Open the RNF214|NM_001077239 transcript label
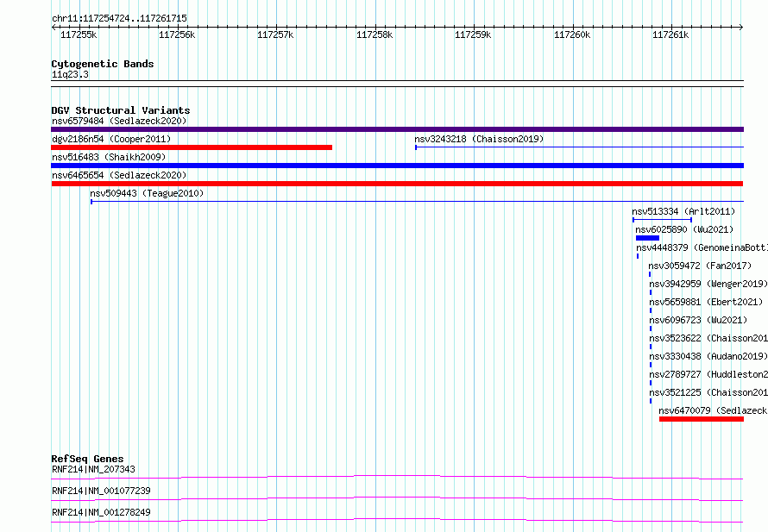 pyautogui.click(x=101, y=491)
